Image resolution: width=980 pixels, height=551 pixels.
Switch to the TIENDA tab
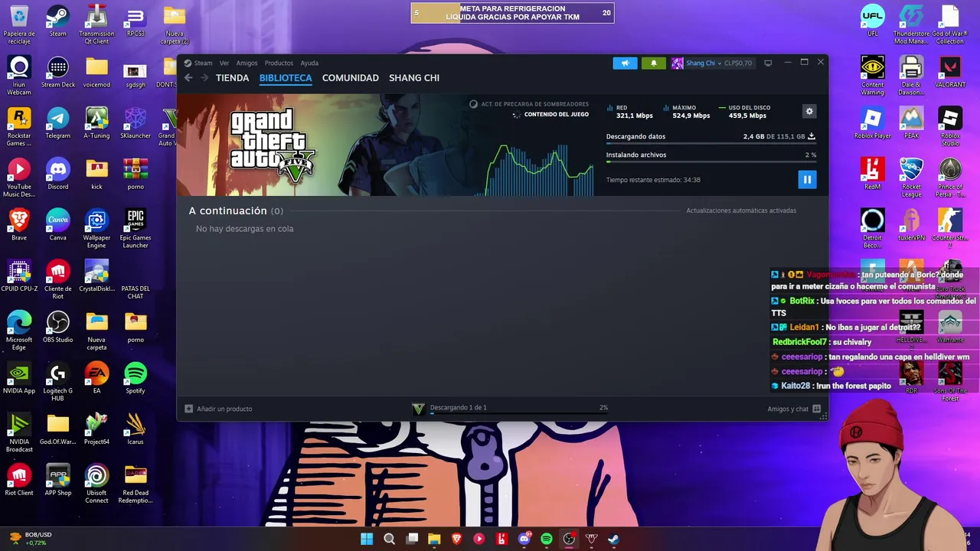pos(232,78)
